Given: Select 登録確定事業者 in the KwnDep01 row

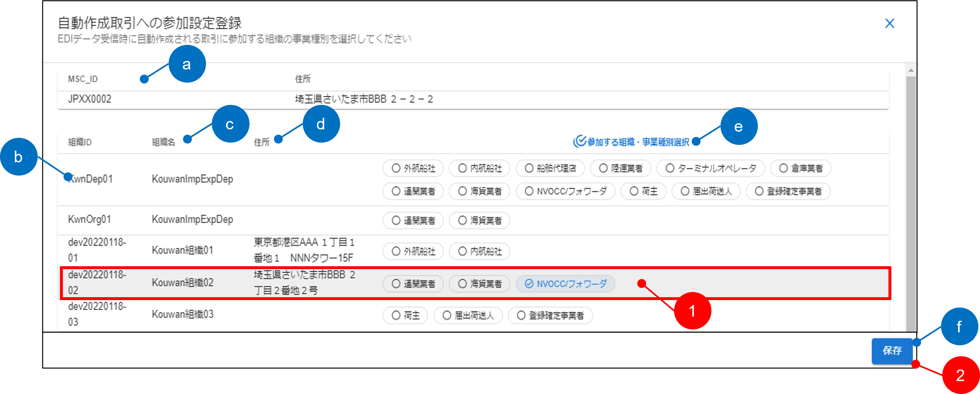Looking at the screenshot, I should [x=788, y=191].
